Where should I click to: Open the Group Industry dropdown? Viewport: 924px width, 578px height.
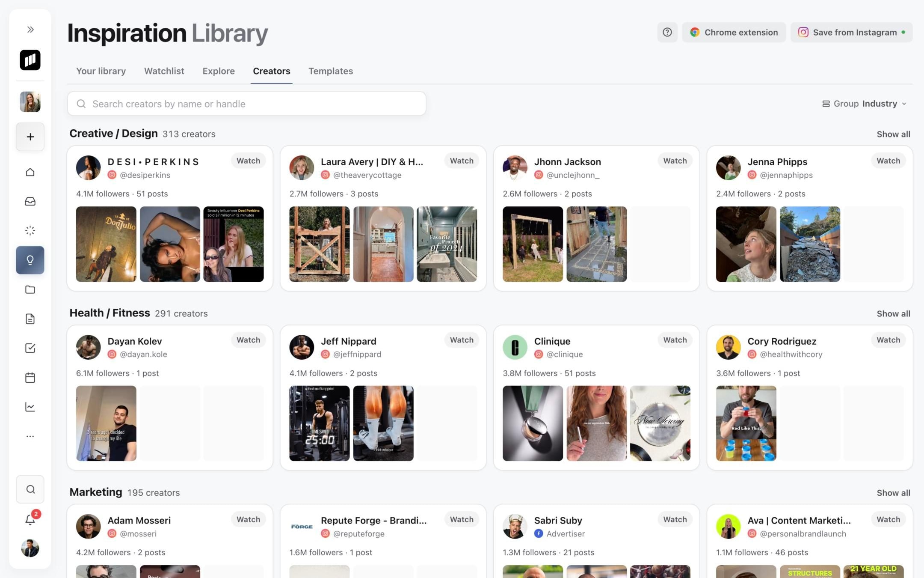pos(865,104)
